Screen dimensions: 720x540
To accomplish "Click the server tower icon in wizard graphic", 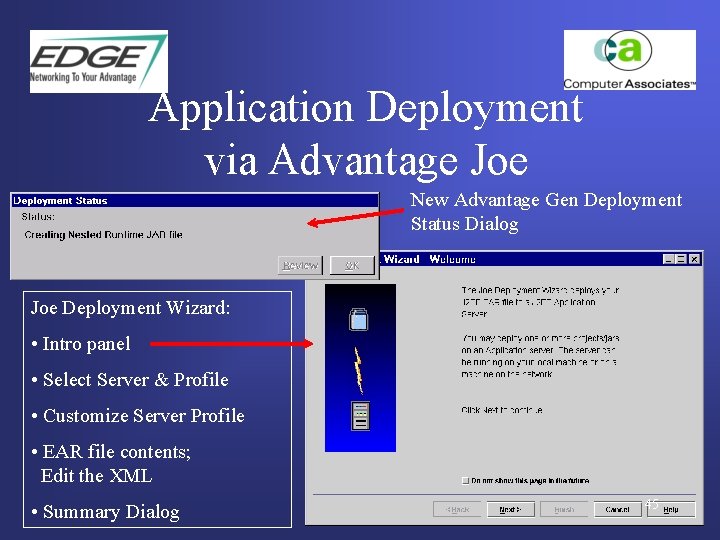I will [360, 416].
